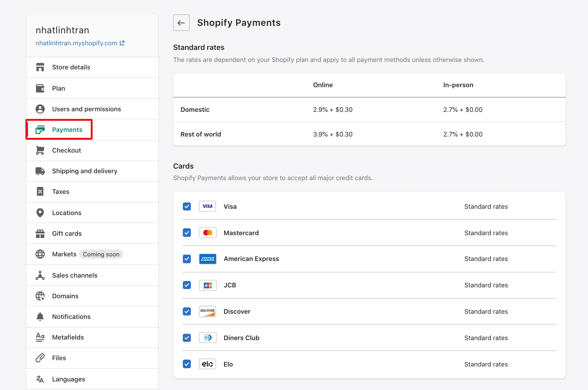The image size is (588, 390).
Task: Uncheck the American Express checkbox
Action: [187, 259]
